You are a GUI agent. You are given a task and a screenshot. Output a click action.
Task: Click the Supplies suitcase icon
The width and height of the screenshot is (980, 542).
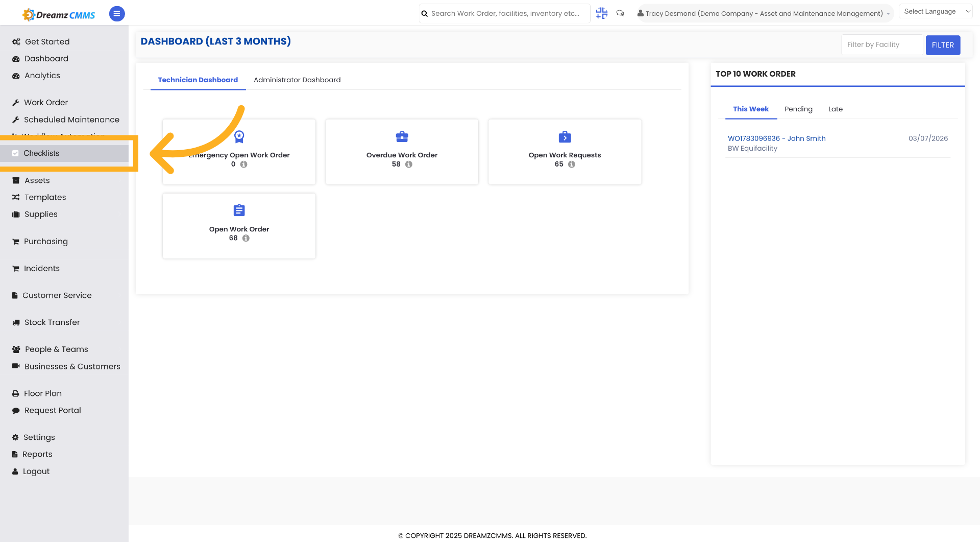(16, 215)
